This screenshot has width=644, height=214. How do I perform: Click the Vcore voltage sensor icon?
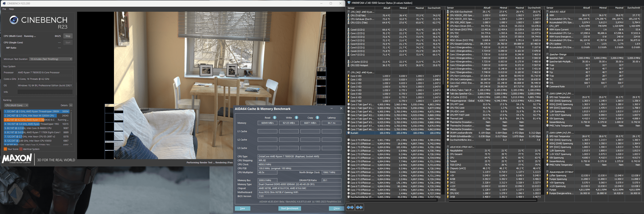pyautogui.click(x=448, y=172)
